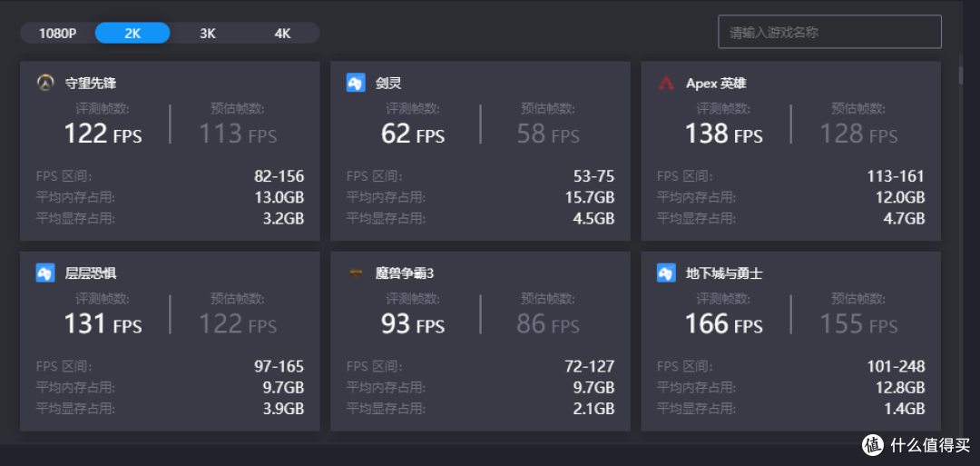Click the 128 FPS estimated value

(x=858, y=134)
